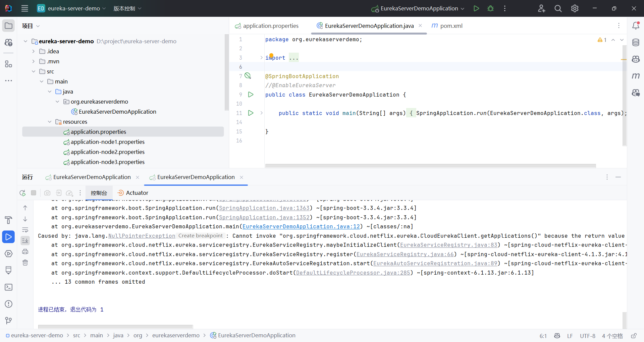The width and height of the screenshot is (644, 342).
Task: Click the run gutter icon on the class line
Action: tap(251, 95)
